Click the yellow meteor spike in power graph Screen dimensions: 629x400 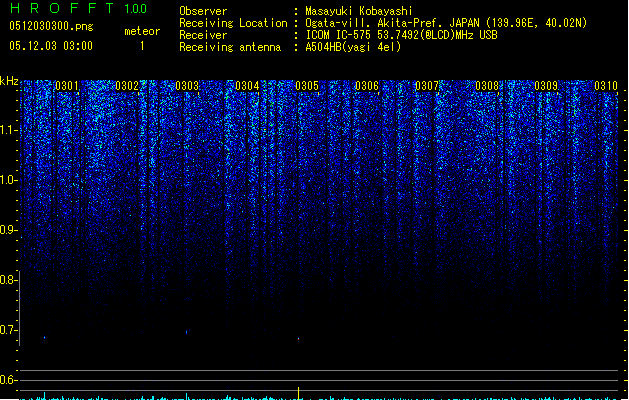(x=298, y=393)
